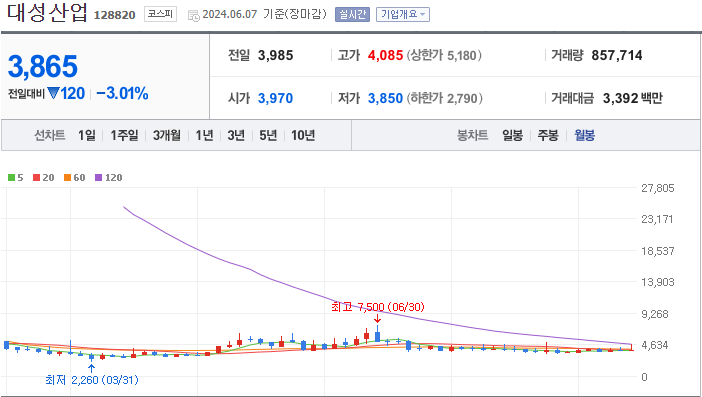Click the 봉차트 candle chart label
Viewport: 702px width, 397px height.
pos(472,135)
